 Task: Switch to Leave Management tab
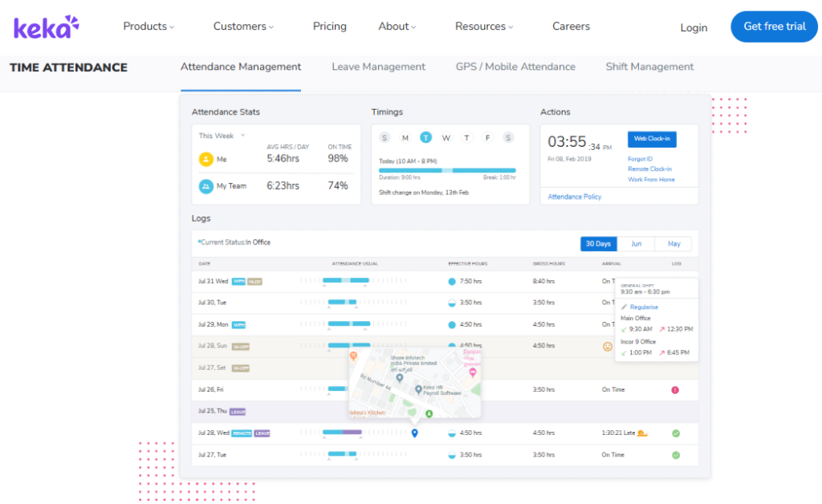pyautogui.click(x=379, y=67)
